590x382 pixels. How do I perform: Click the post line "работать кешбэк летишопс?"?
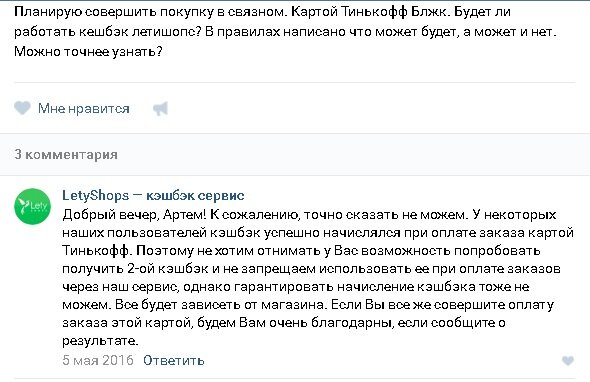click(x=108, y=32)
